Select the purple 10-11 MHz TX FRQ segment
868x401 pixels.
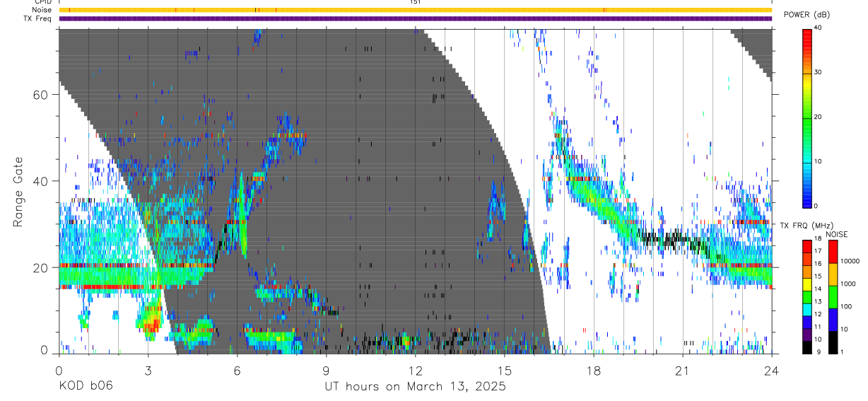(x=807, y=335)
